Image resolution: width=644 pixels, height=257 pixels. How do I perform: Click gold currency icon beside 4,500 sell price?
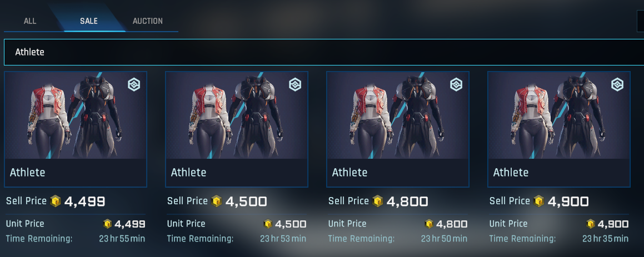(217, 201)
